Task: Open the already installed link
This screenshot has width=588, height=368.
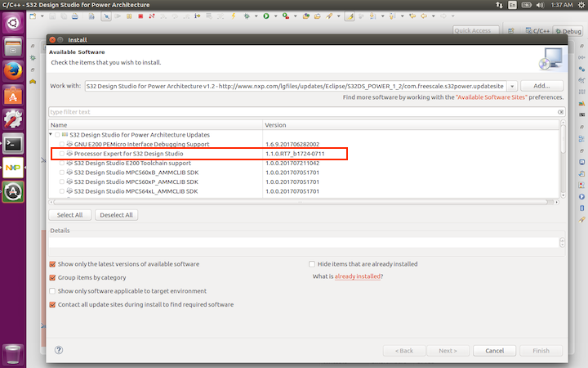Action: tap(358, 276)
